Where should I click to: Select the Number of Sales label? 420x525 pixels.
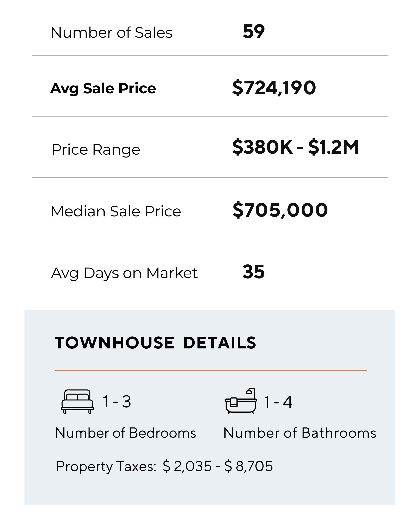tap(111, 33)
